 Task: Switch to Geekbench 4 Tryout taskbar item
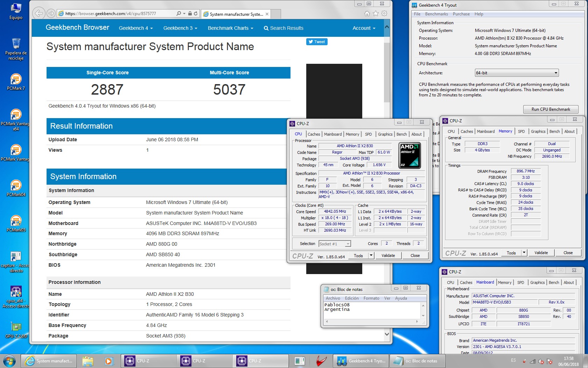click(x=360, y=361)
